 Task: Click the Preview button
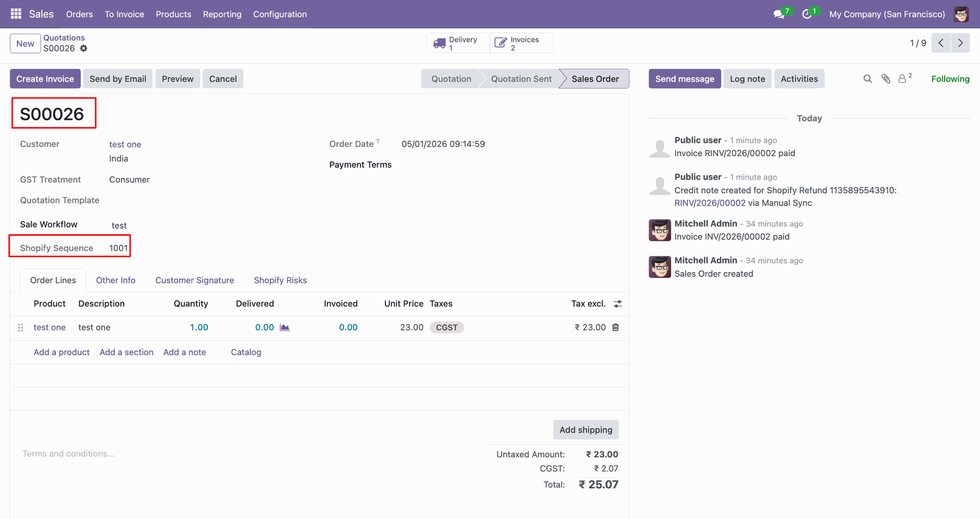pos(178,79)
